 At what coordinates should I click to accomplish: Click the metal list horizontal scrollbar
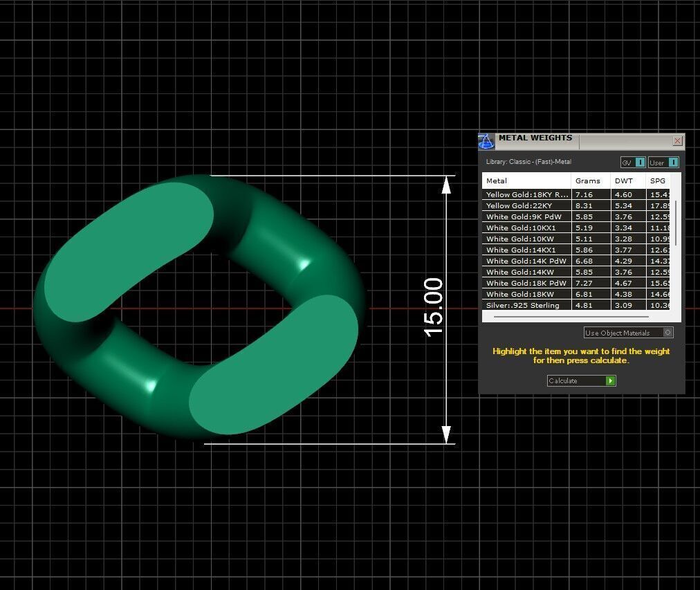click(571, 317)
